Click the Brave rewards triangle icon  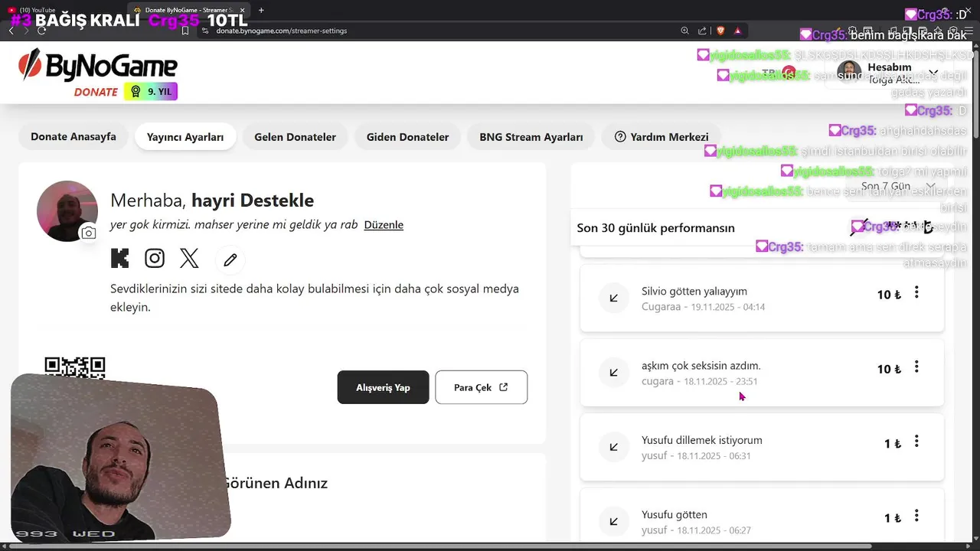coord(737,31)
